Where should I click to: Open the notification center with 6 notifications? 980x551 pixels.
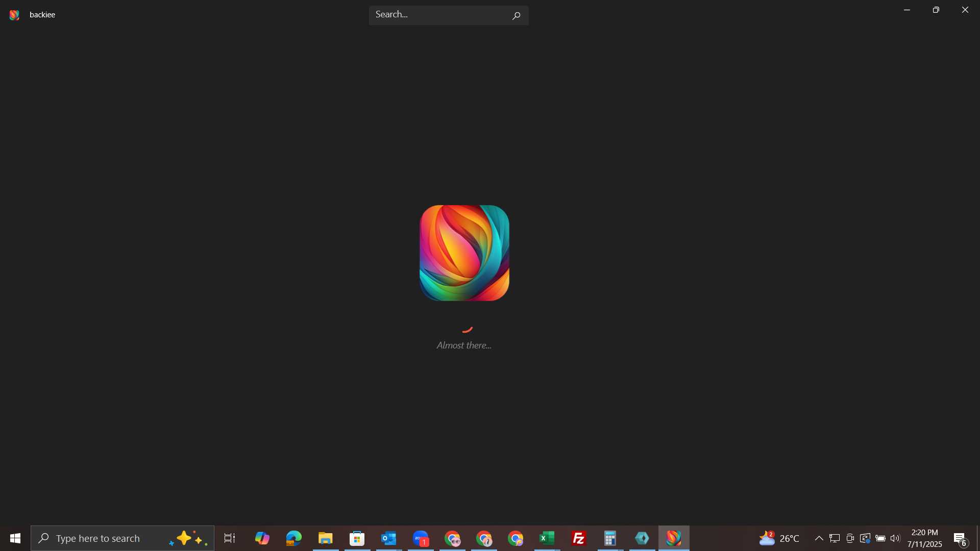click(961, 538)
